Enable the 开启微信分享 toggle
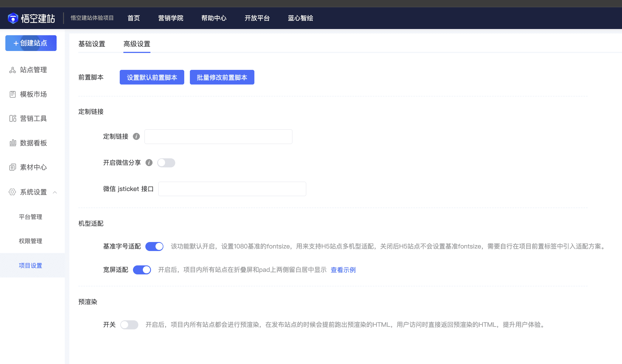The width and height of the screenshot is (622, 364). coord(166,163)
